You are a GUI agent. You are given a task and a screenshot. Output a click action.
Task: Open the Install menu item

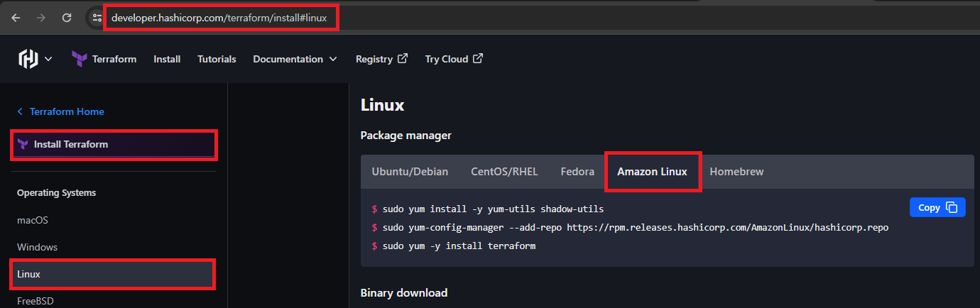pyautogui.click(x=167, y=59)
